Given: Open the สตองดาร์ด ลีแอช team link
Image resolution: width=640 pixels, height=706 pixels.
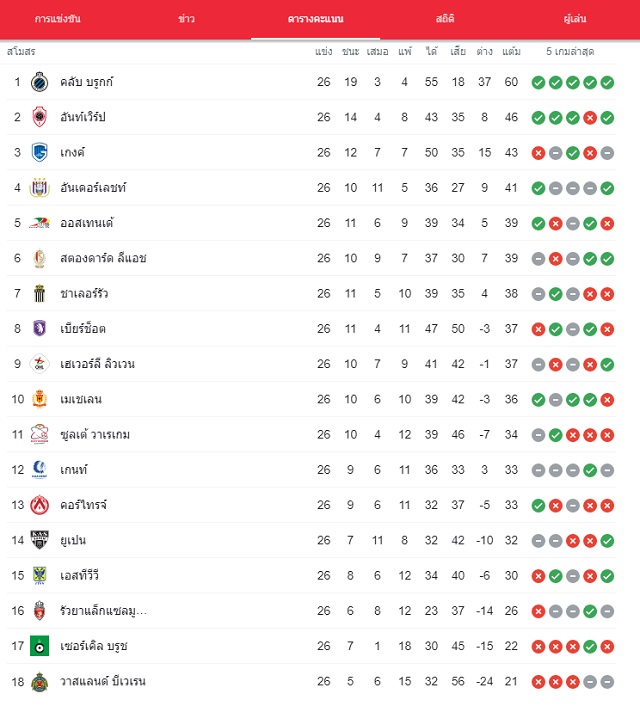Looking at the screenshot, I should click(103, 258).
